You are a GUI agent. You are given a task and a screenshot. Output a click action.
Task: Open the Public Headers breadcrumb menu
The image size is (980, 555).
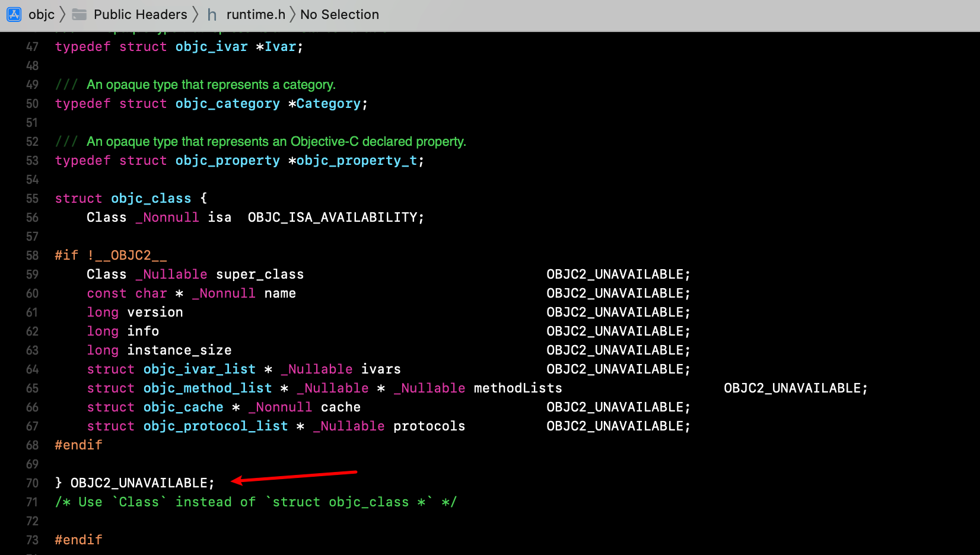(x=140, y=14)
